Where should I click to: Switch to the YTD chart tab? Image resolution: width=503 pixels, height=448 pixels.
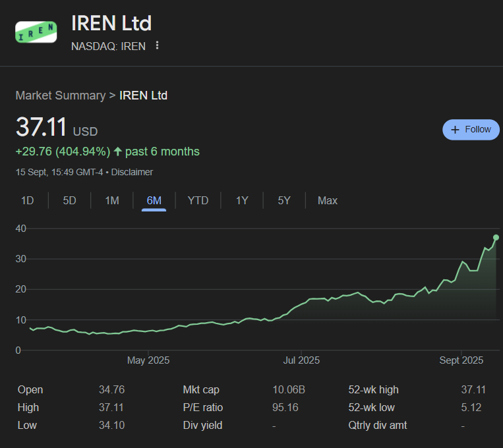198,201
